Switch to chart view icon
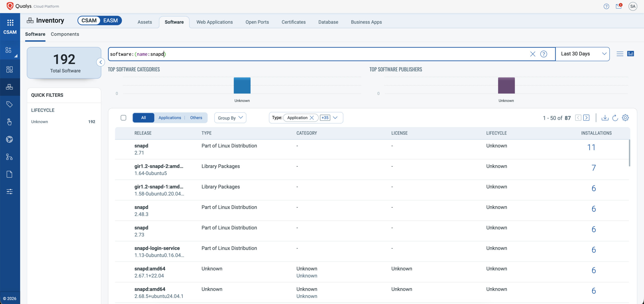The height and width of the screenshot is (304, 644). [x=630, y=54]
